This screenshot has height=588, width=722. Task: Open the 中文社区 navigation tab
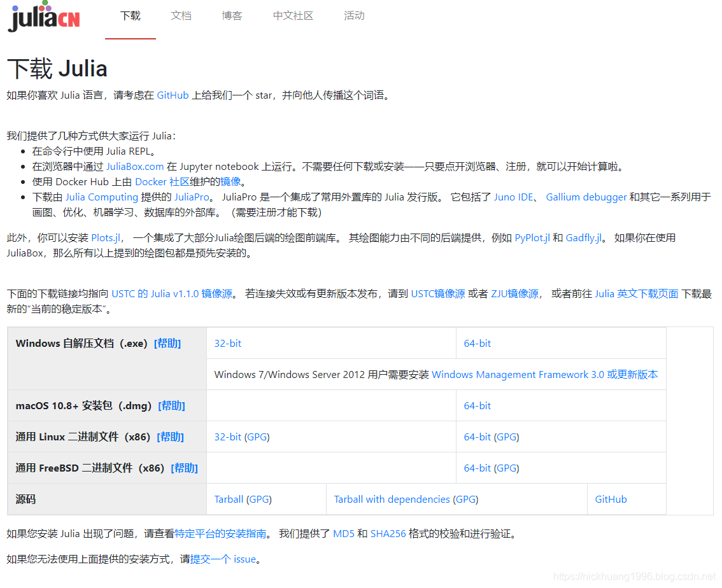pos(293,16)
